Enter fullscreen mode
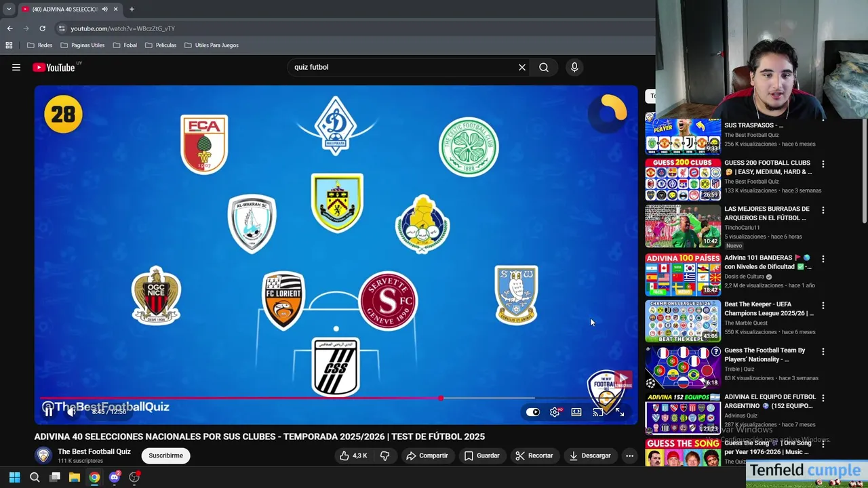Image resolution: width=868 pixels, height=488 pixels. pyautogui.click(x=619, y=412)
